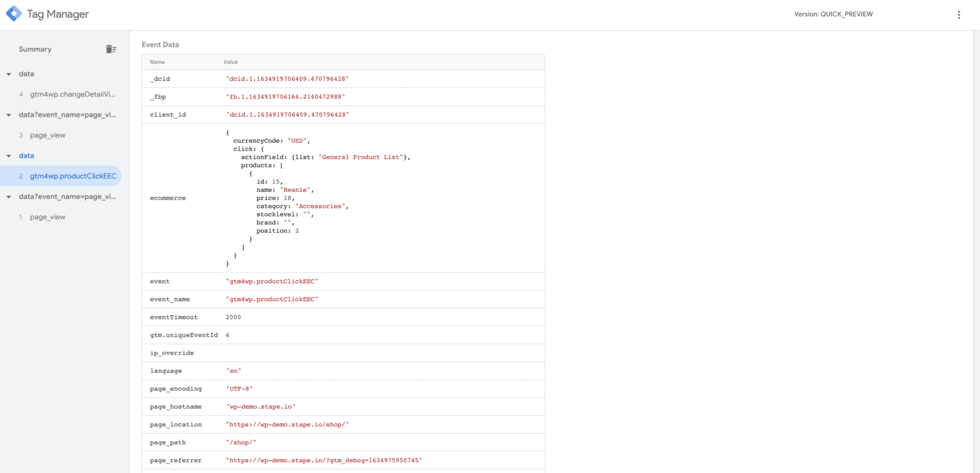Viewport: 980px width, 473px height.
Task: Click the _dcid row name
Action: (160, 79)
